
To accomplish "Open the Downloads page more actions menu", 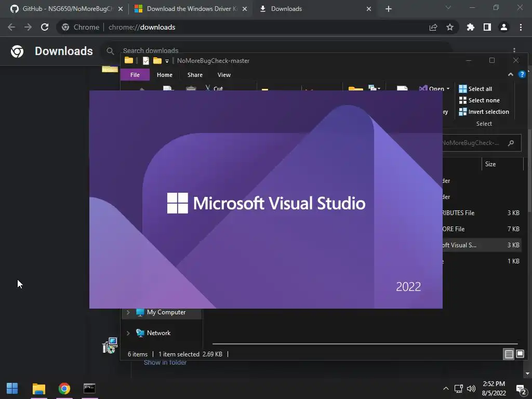I will 514,50.
